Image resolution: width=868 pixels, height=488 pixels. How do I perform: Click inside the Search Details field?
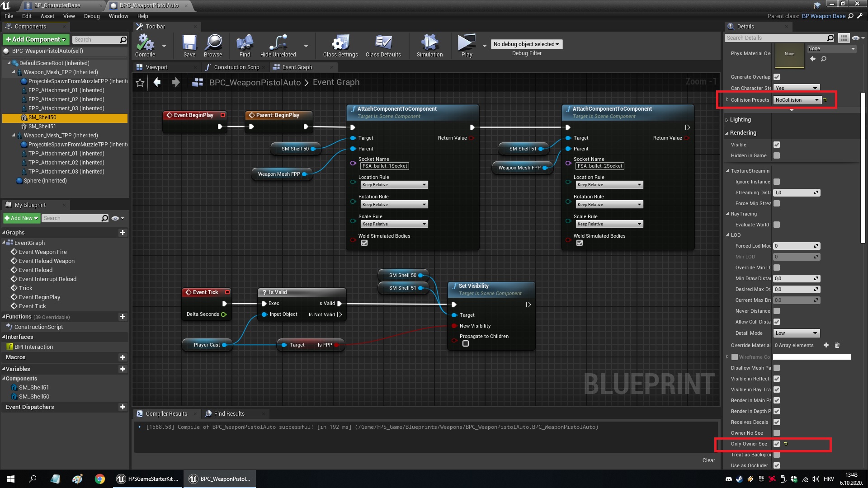(775, 38)
